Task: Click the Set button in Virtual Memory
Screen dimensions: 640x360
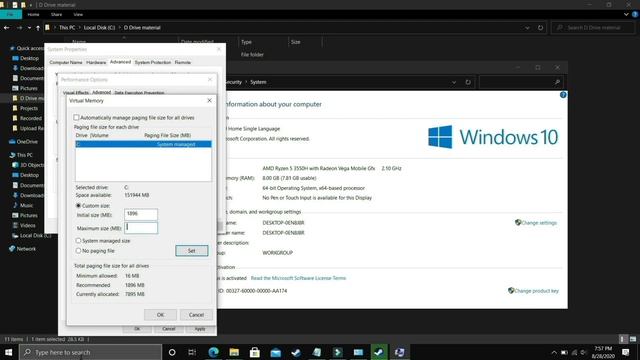Action: tap(191, 251)
